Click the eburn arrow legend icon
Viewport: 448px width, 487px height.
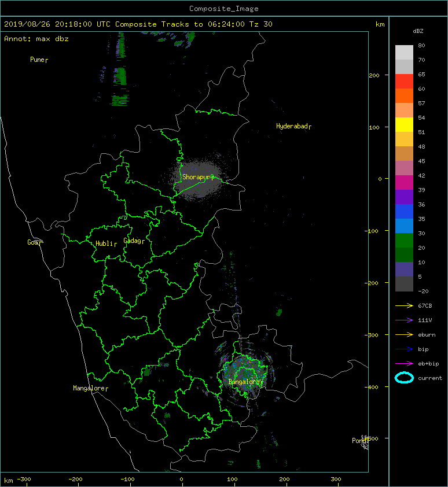(404, 335)
